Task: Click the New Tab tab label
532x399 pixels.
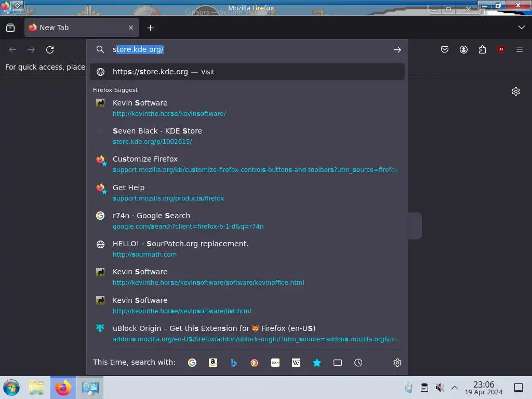Action: (54, 28)
